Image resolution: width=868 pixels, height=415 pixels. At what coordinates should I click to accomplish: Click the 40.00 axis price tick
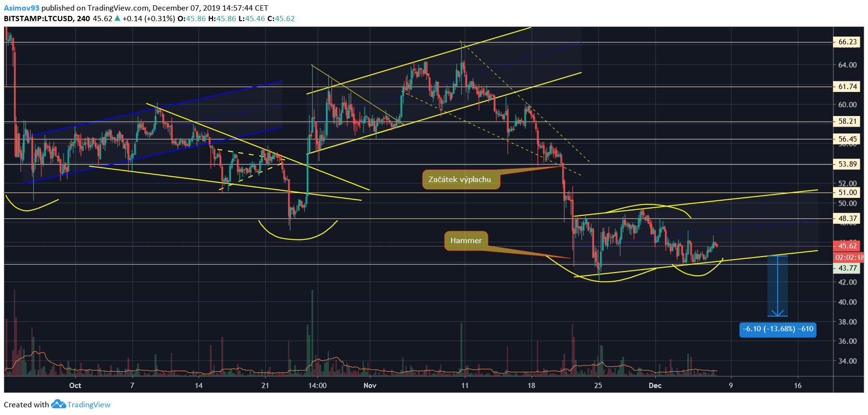[847, 302]
